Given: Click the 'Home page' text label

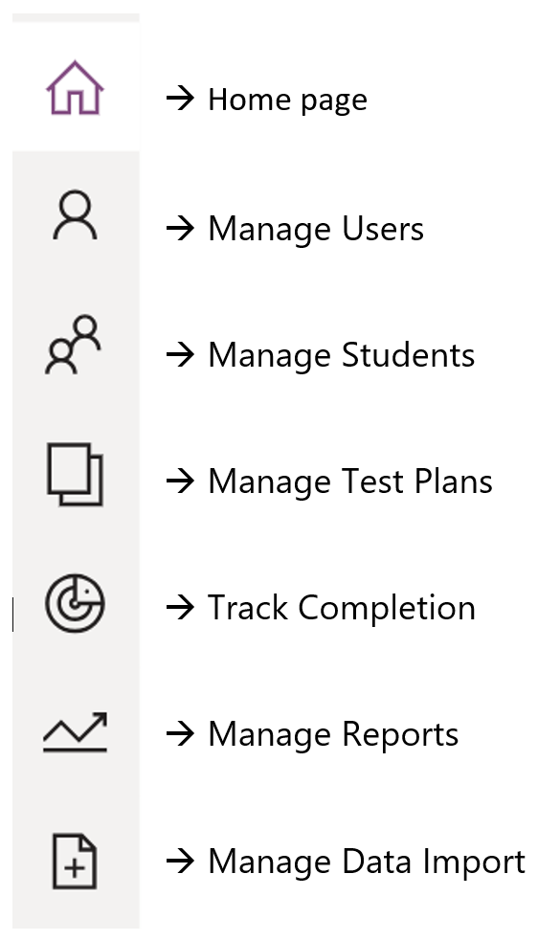Looking at the screenshot, I should click(287, 100).
